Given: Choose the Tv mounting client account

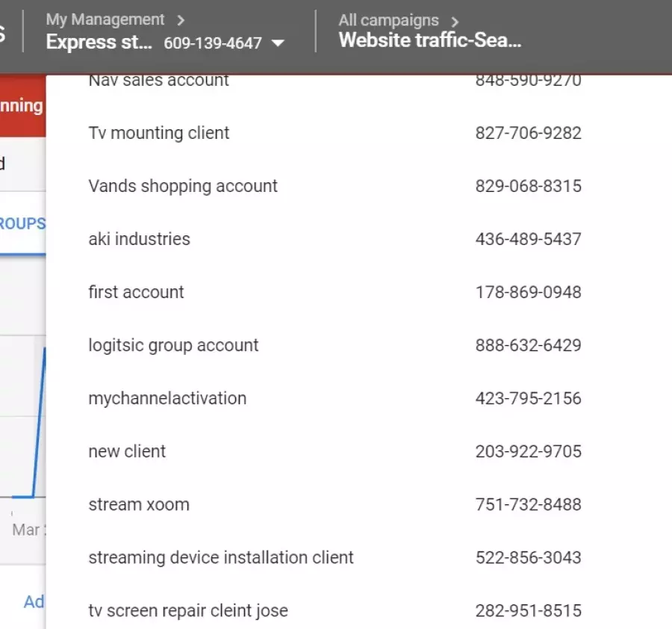Looking at the screenshot, I should pos(159,133).
